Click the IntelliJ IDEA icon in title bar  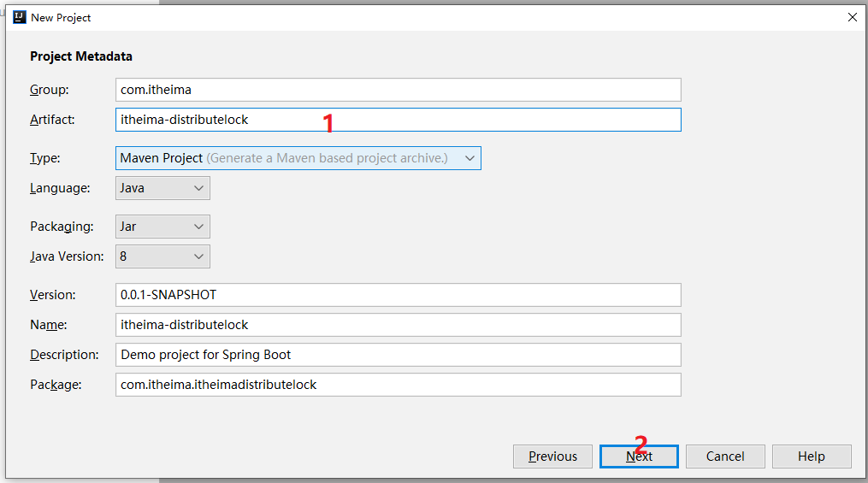coord(20,17)
